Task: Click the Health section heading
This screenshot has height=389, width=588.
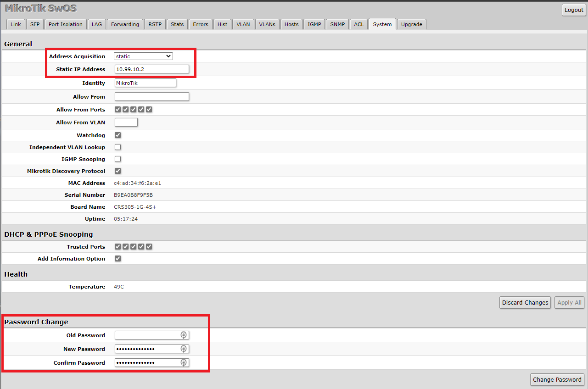Action: point(16,274)
